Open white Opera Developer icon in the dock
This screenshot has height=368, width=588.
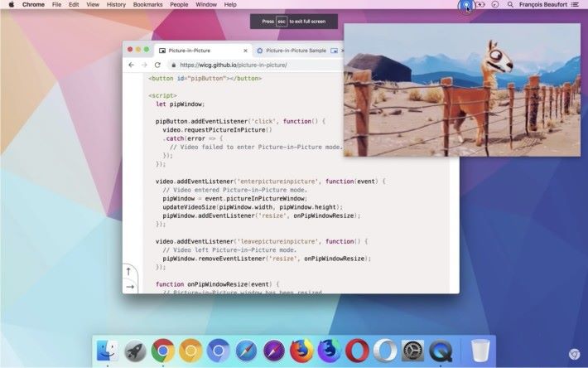(x=385, y=351)
